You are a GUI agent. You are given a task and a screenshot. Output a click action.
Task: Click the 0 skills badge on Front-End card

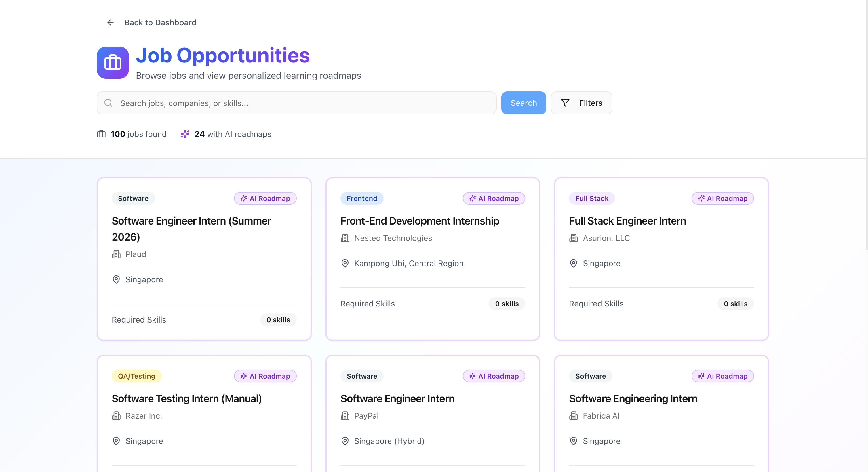coord(507,304)
